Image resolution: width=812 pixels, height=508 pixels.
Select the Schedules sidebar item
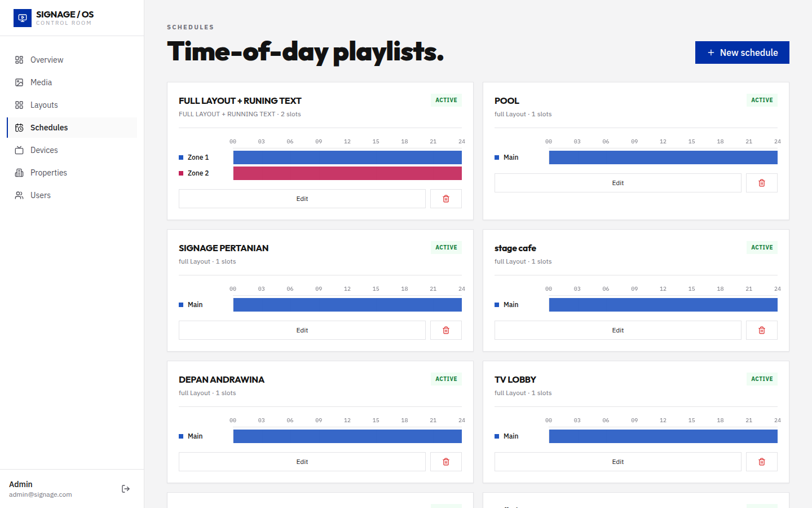(72, 128)
